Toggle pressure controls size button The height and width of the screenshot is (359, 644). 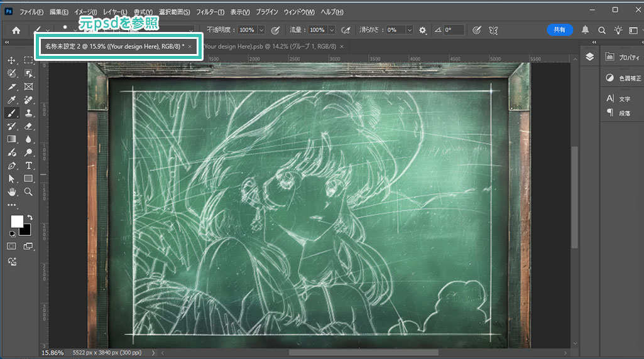476,30
